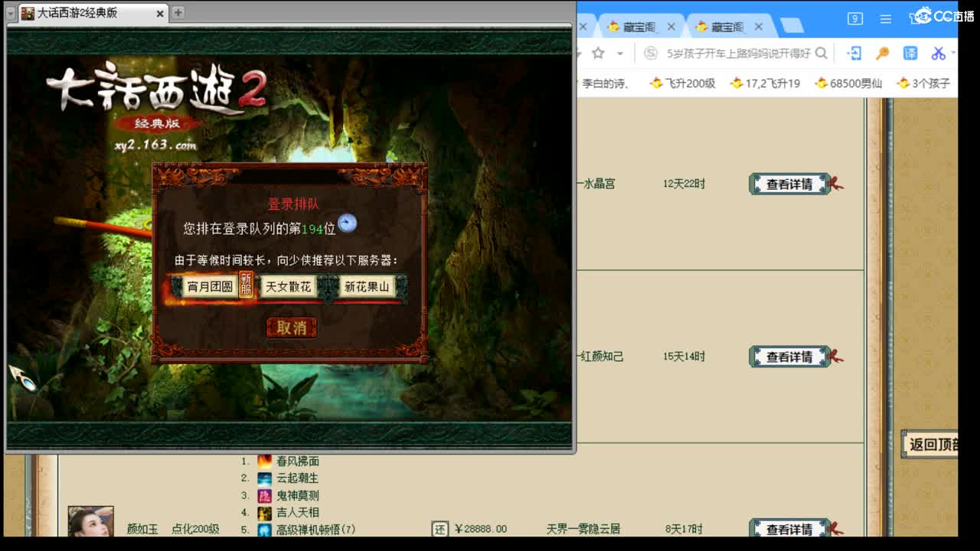Open the browser login account icon
Screen dimensions: 980x551
854,53
